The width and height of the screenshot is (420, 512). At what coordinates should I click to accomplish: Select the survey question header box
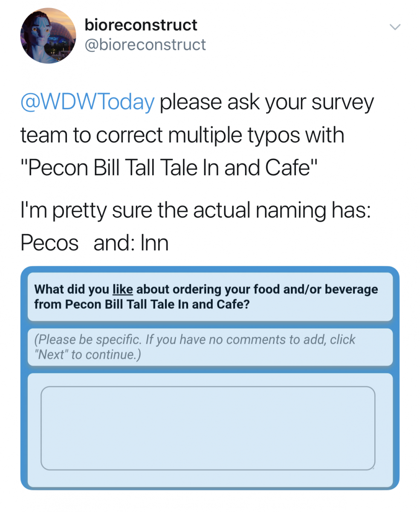(210, 297)
